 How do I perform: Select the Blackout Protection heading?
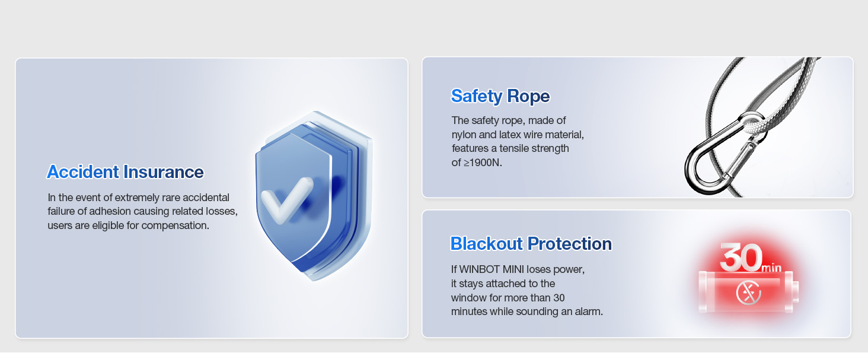click(531, 244)
